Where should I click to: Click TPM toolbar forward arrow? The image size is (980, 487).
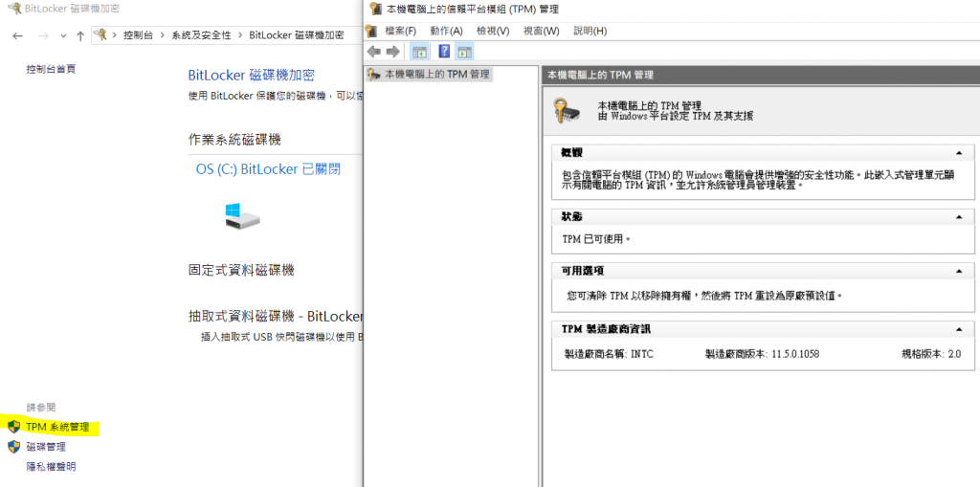tap(392, 52)
